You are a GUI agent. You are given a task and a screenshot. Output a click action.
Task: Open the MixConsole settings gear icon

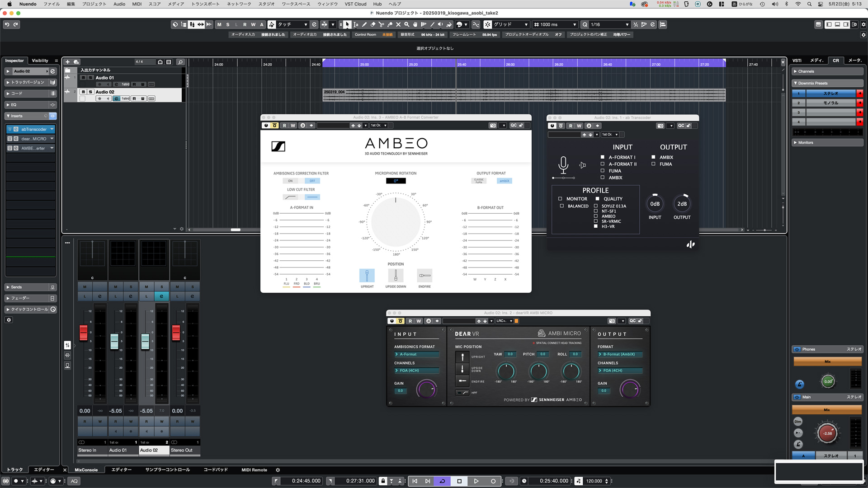point(278,470)
